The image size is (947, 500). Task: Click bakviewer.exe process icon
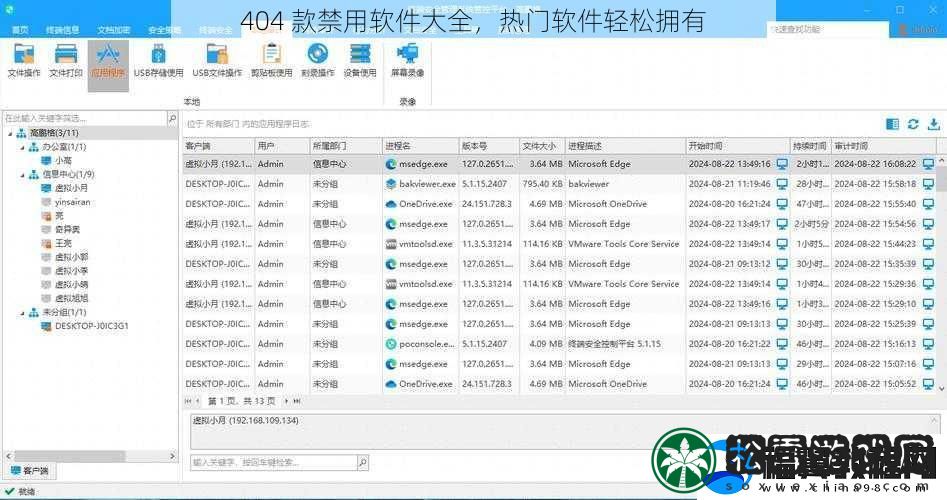pyautogui.click(x=391, y=184)
